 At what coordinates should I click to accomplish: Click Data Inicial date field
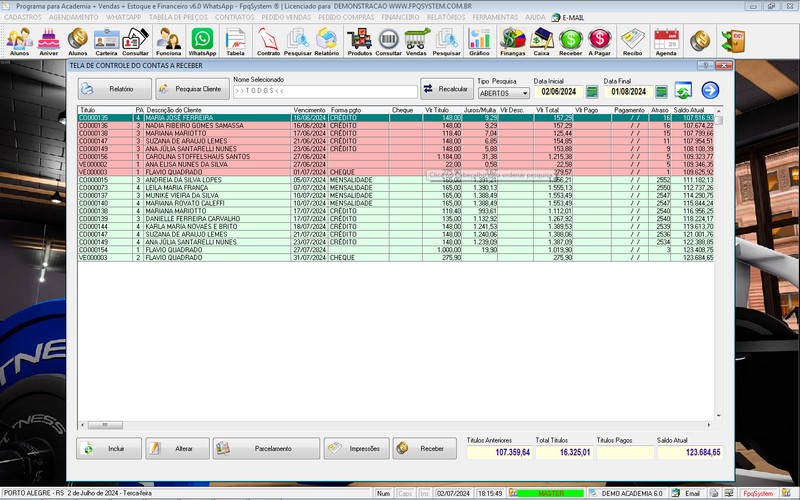click(x=559, y=92)
